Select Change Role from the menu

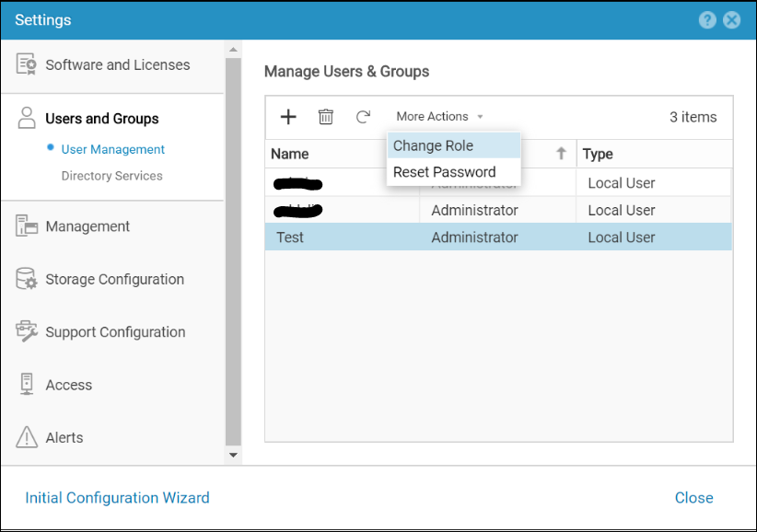tap(433, 145)
